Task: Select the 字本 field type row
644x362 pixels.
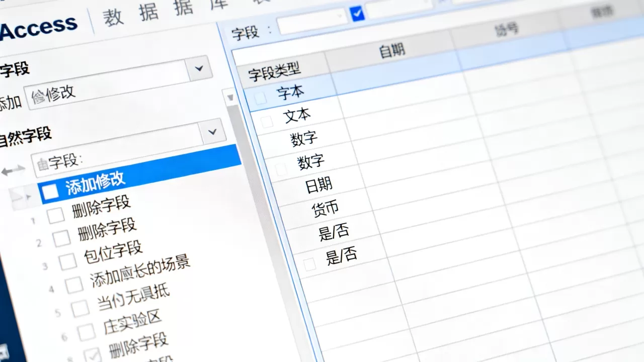Action: [x=290, y=92]
